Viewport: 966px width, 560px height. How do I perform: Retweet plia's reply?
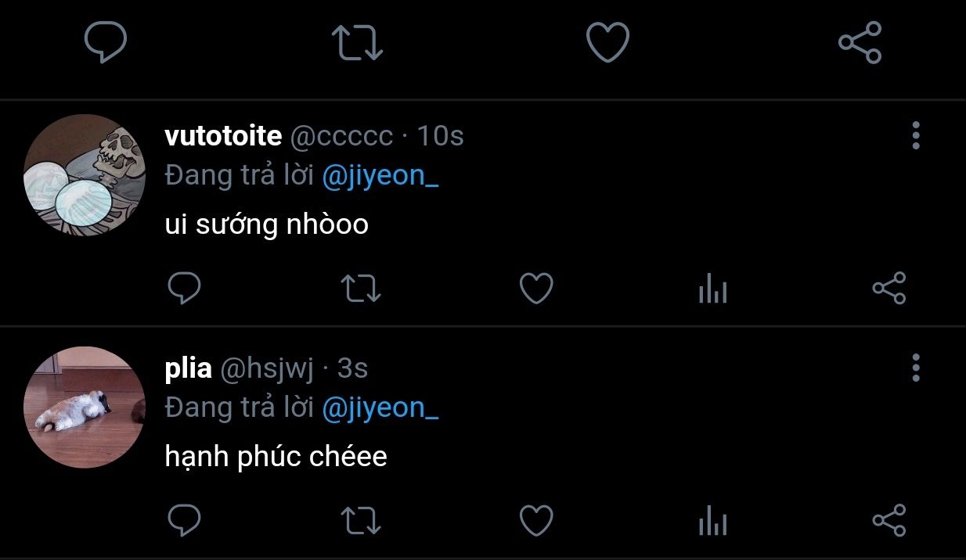362,521
